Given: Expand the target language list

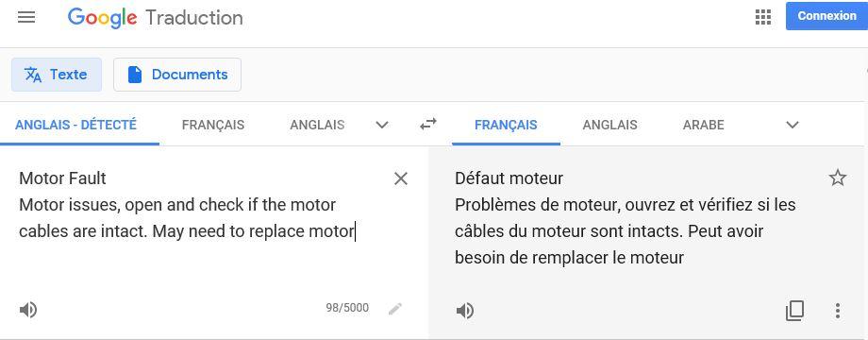Looking at the screenshot, I should (x=793, y=125).
